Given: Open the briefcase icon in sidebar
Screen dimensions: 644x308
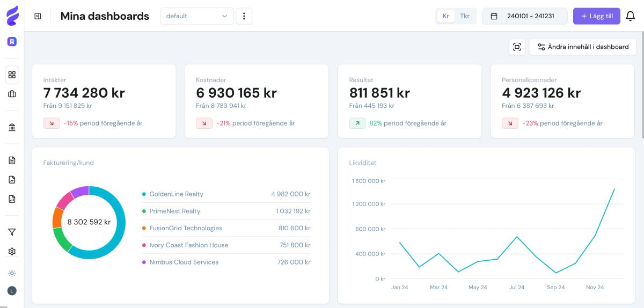Looking at the screenshot, I should (x=12, y=94).
